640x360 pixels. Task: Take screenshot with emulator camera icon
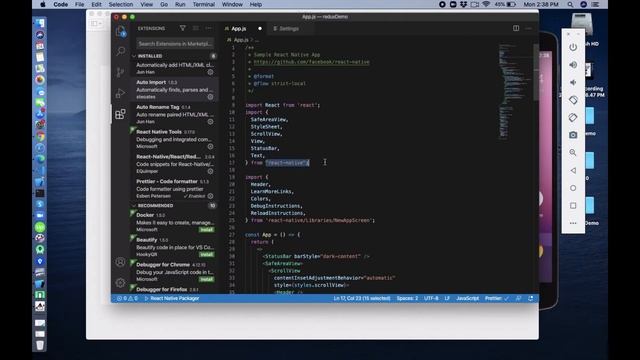click(573, 135)
